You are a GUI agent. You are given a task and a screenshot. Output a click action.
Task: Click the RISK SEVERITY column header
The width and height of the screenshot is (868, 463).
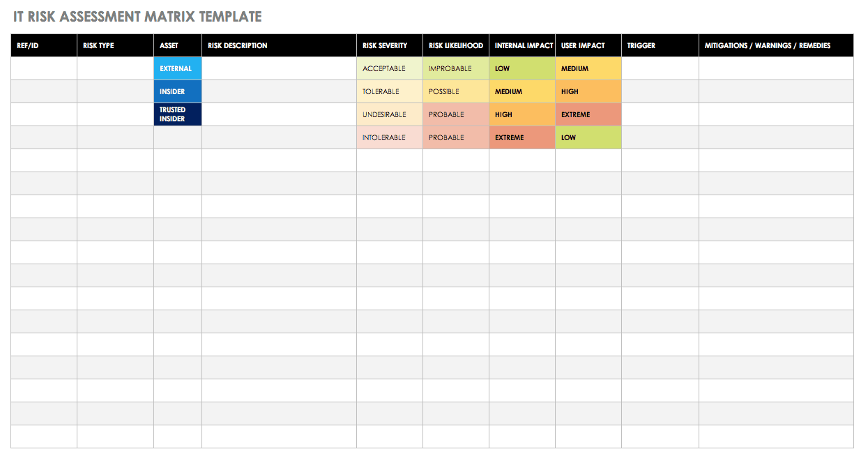[x=389, y=45]
